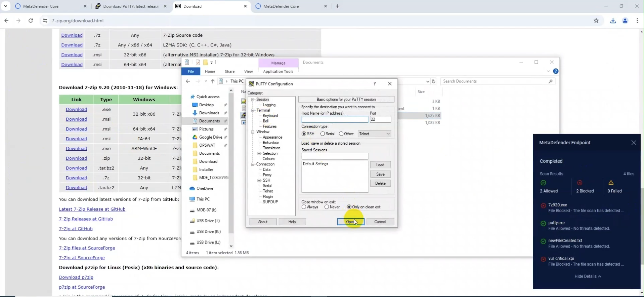Screen dimensions: 644x297
Task: Open Explorer Home ribbon tab
Action: [210, 71]
